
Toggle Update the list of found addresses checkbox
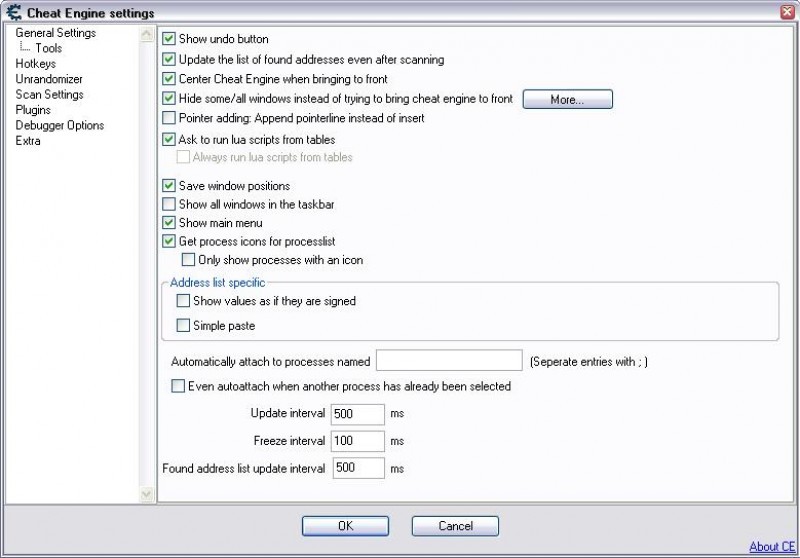pos(168,59)
